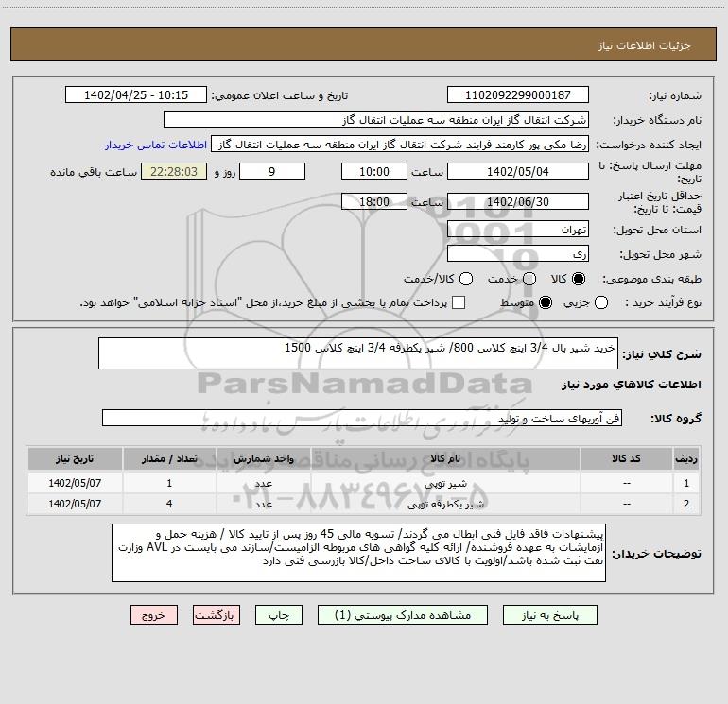This screenshot has width=728, height=704.
Task: Select the row item شیر یکطرفه توپی
Action: point(445,504)
